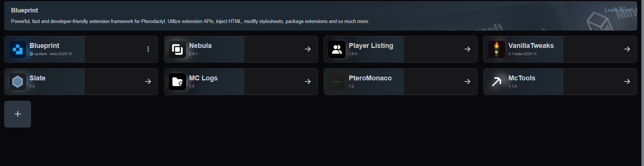
Task: Open VanillaTweaks using its arrow
Action: (627, 49)
